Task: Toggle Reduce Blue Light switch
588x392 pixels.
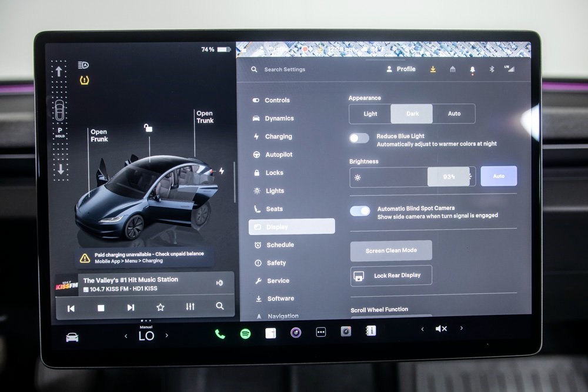Action: (x=359, y=138)
